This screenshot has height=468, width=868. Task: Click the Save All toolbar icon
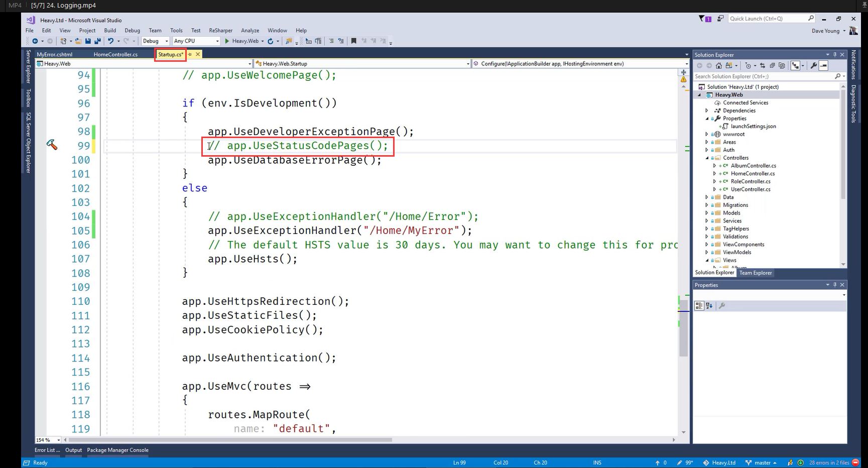(97, 41)
